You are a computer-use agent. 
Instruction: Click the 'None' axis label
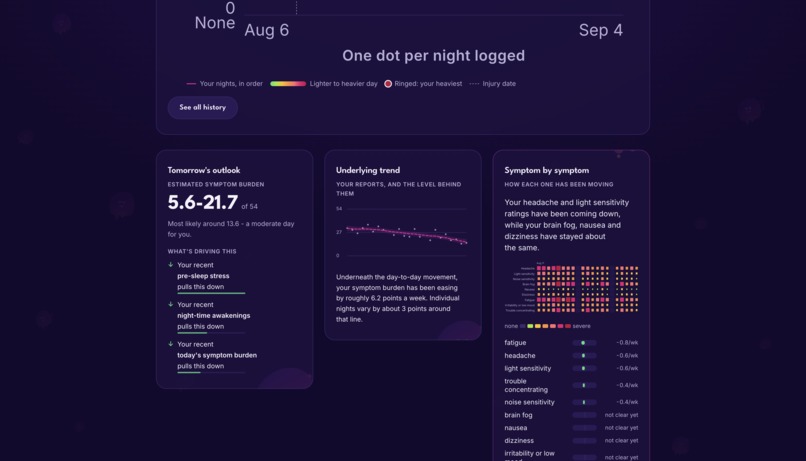[214, 23]
